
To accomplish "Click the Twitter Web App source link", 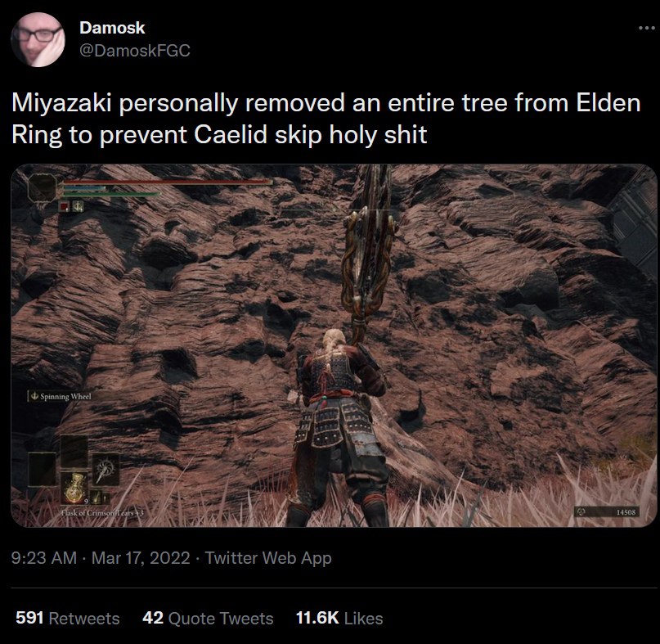I will click(x=268, y=558).
